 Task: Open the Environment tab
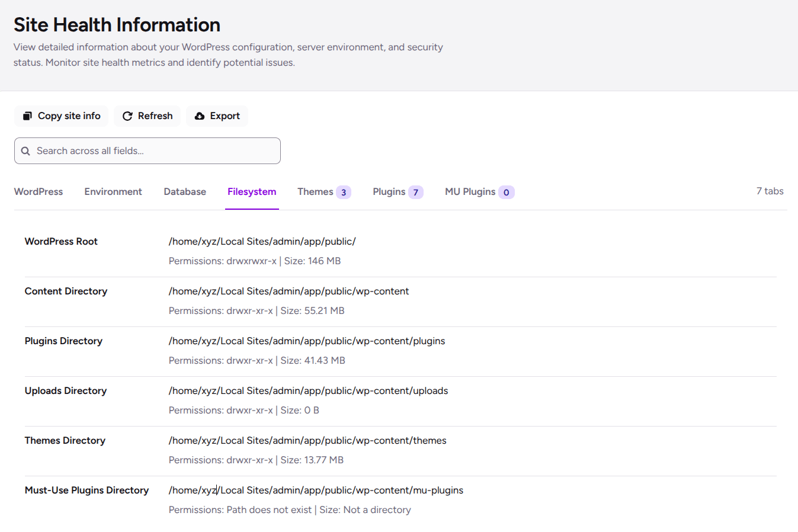pyautogui.click(x=113, y=192)
